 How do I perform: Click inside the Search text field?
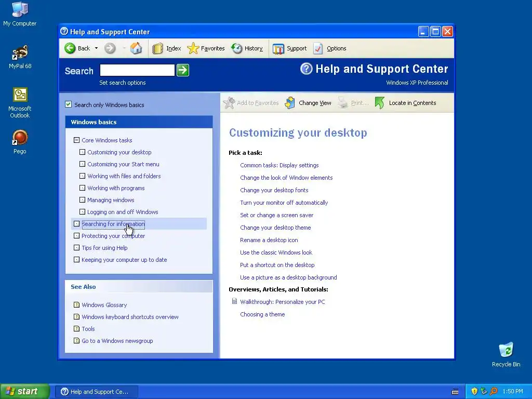pos(137,70)
